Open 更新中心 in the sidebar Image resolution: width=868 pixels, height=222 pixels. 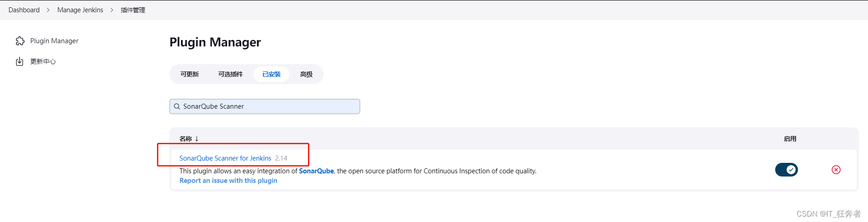tap(43, 61)
